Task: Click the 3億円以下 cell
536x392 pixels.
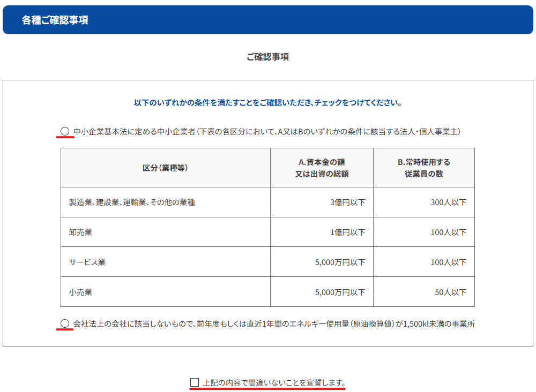Action: coord(322,202)
